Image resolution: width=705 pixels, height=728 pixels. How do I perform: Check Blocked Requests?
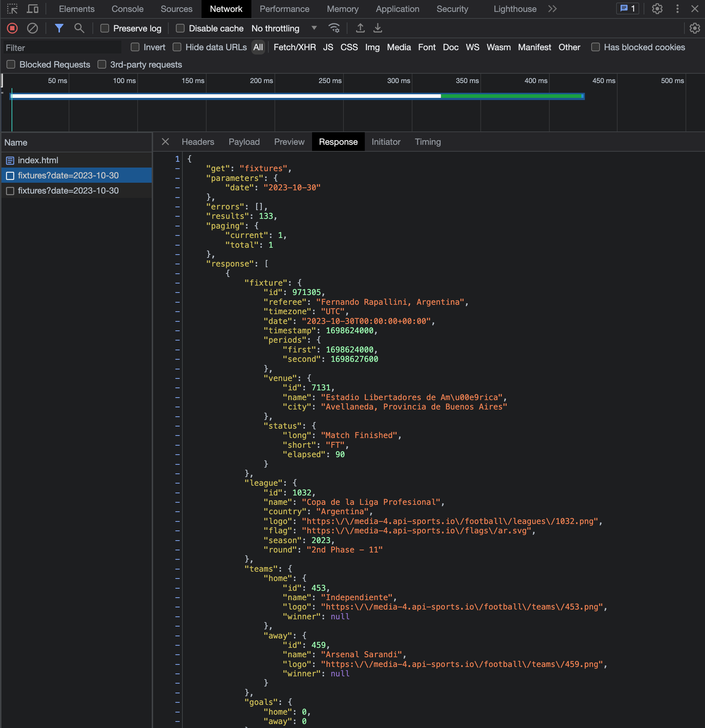tap(11, 65)
